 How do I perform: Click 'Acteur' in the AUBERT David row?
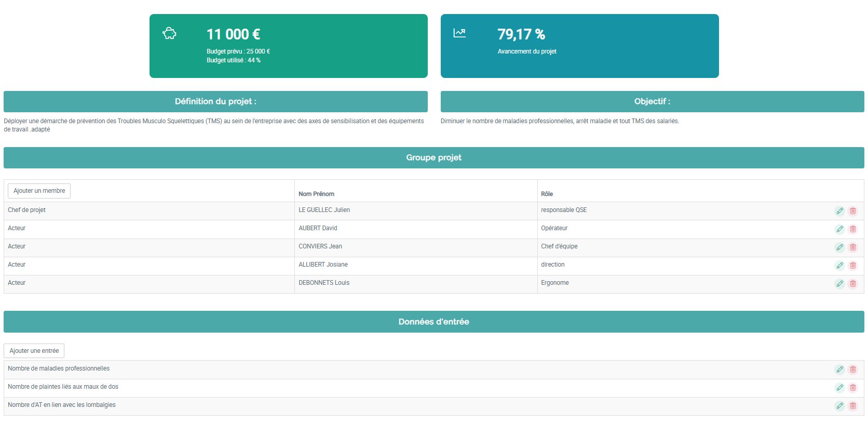17,228
